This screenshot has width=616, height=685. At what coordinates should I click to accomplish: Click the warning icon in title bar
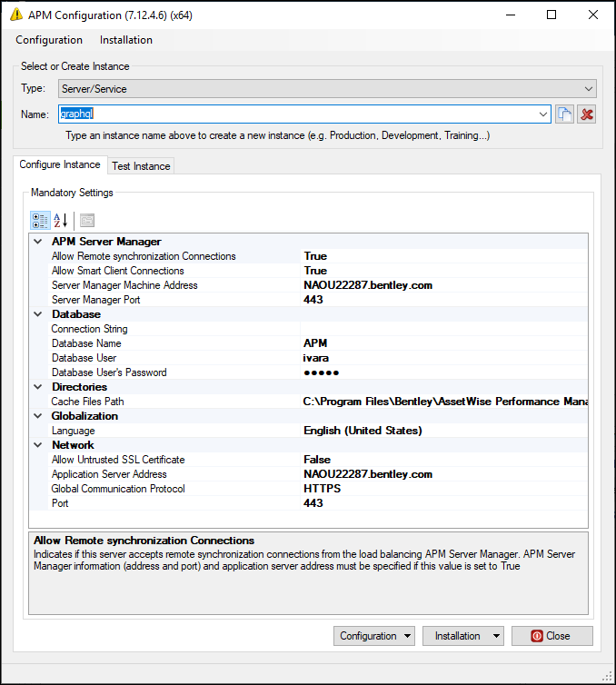click(x=15, y=15)
